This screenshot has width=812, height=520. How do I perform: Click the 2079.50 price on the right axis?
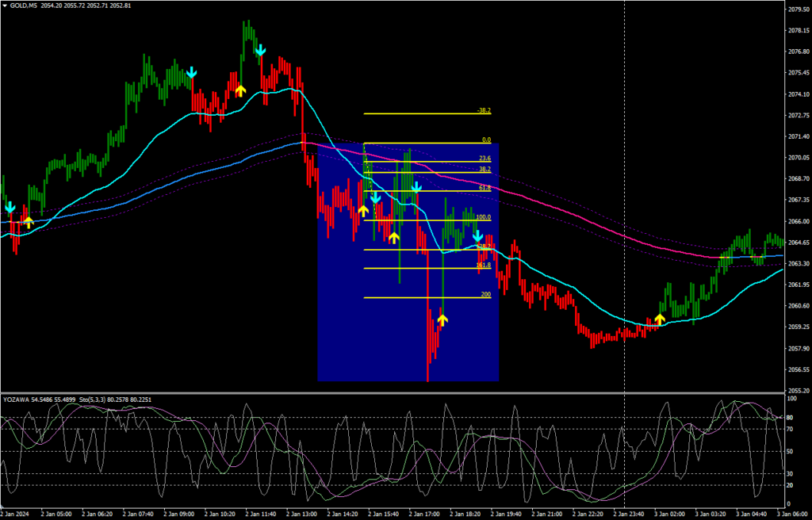[797, 10]
